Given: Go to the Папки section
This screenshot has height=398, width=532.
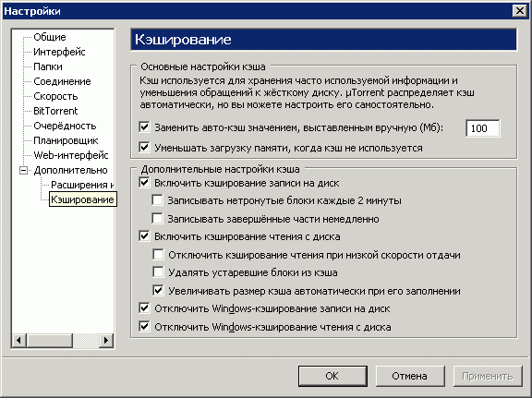Looking at the screenshot, I should tap(48, 66).
